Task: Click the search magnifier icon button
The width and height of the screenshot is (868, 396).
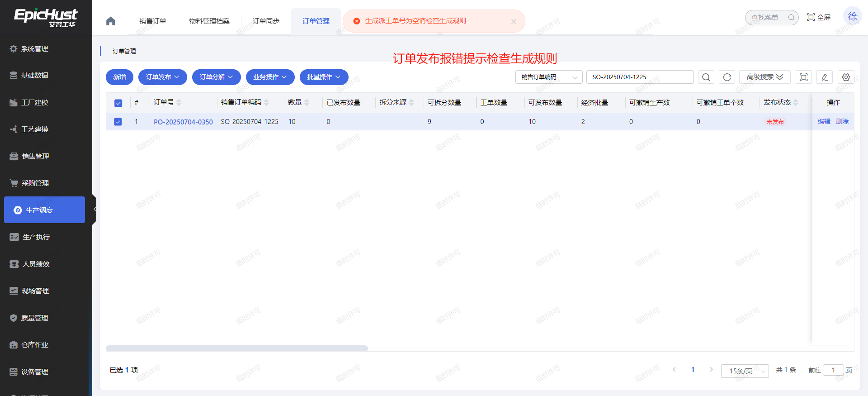Action: tap(706, 77)
